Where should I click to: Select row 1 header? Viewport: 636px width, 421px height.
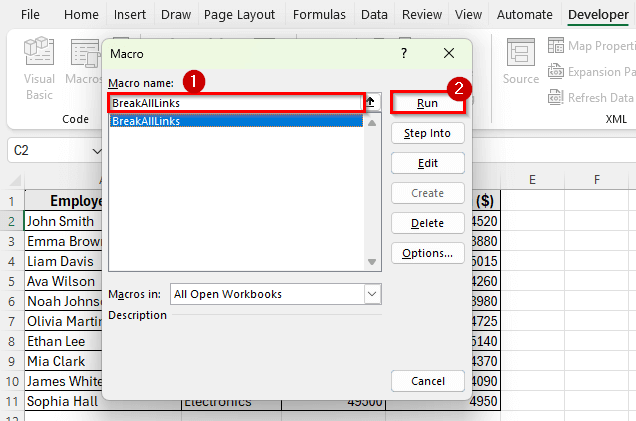click(x=12, y=201)
